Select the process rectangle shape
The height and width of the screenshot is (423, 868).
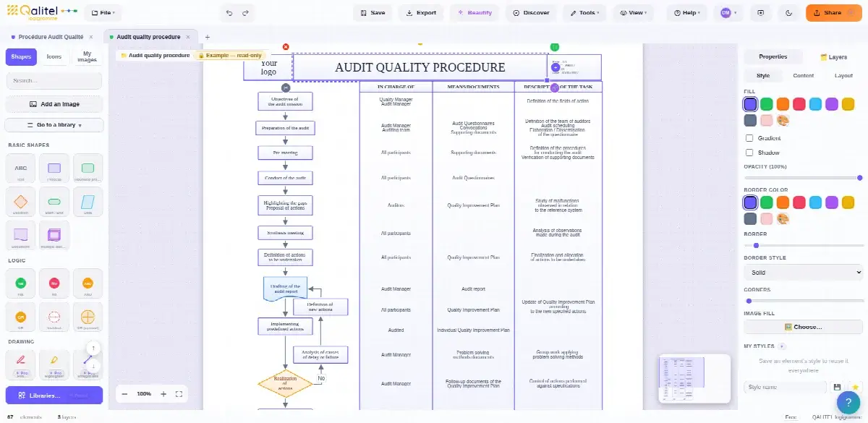(54, 168)
